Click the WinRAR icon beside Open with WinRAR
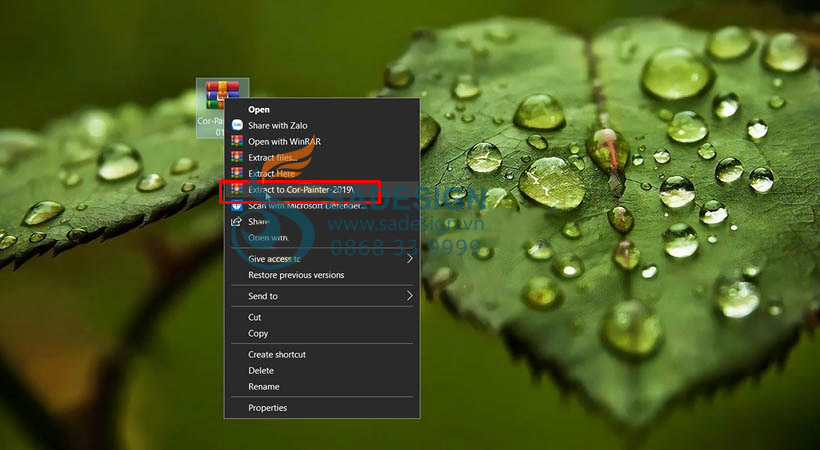The height and width of the screenshot is (450, 820). click(237, 141)
